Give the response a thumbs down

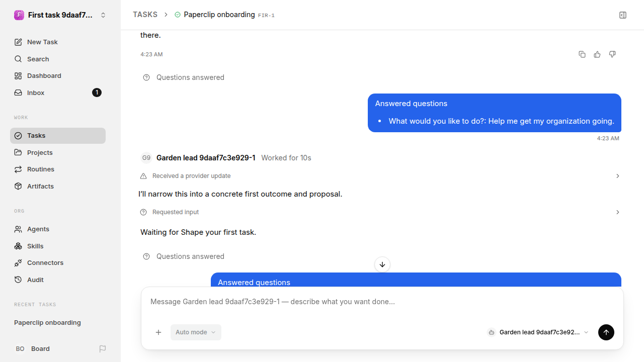click(612, 54)
